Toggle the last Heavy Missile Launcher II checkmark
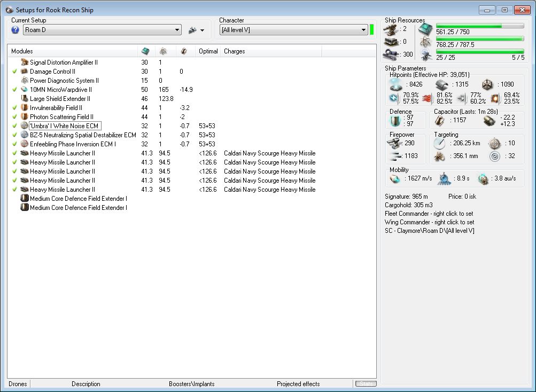 (14, 190)
